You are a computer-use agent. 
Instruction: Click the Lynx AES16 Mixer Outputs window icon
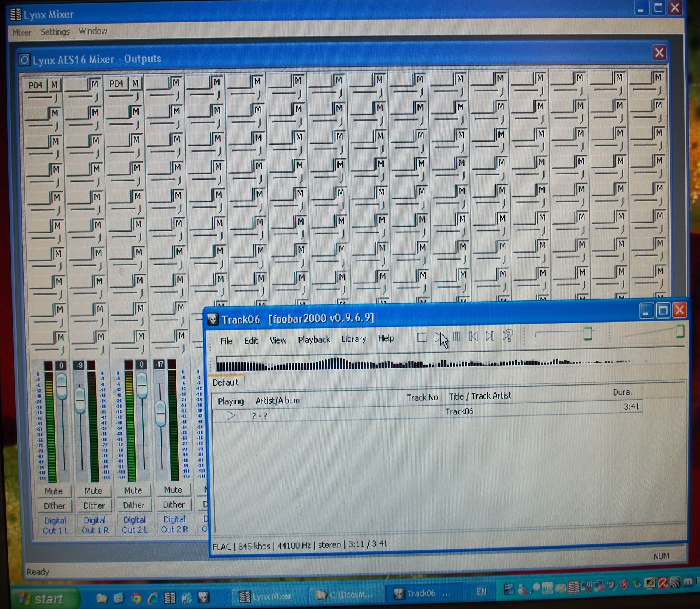[24, 59]
